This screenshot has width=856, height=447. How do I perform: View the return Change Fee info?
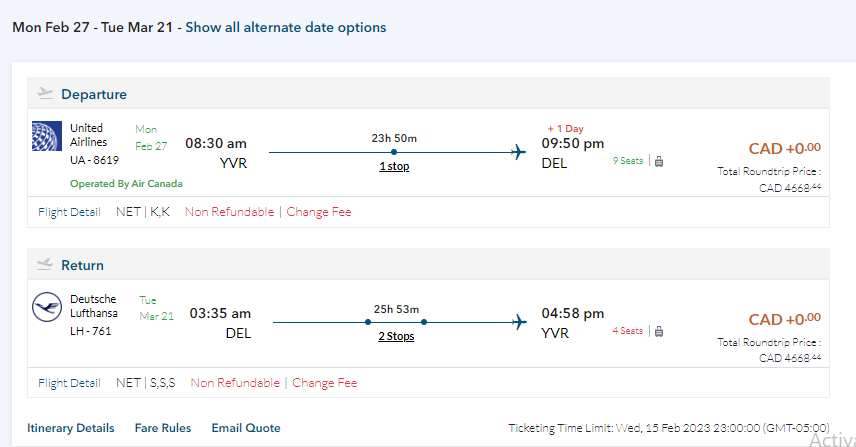tap(324, 382)
